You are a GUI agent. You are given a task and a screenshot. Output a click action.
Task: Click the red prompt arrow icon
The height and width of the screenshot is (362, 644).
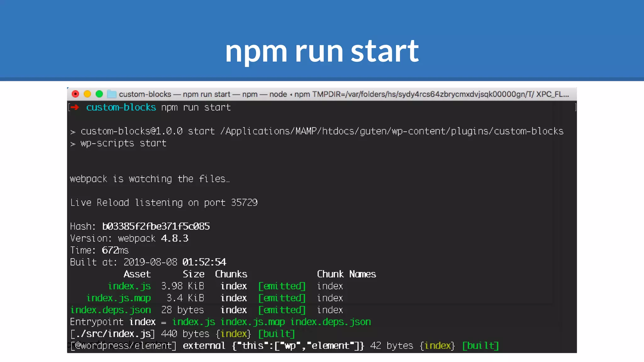75,107
